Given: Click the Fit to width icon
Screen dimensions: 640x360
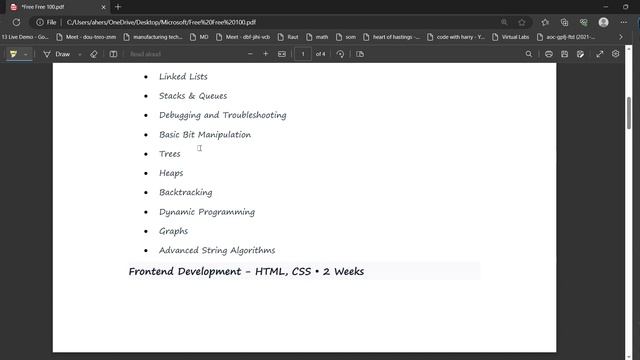Looking at the screenshot, I should coord(282,54).
